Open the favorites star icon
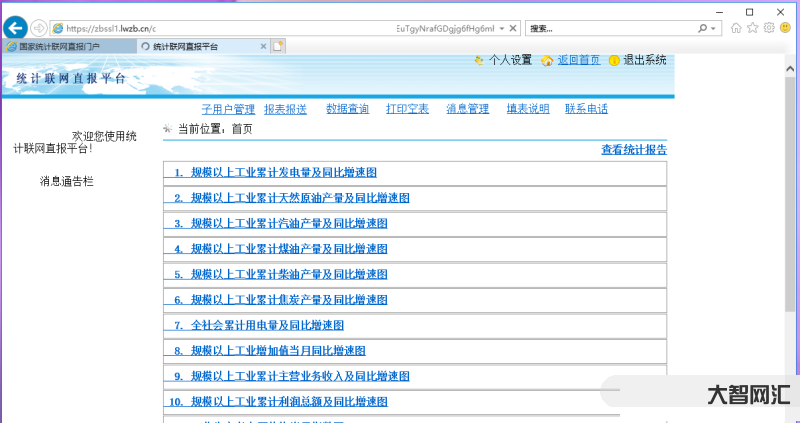The width and height of the screenshot is (800, 423). 752,28
